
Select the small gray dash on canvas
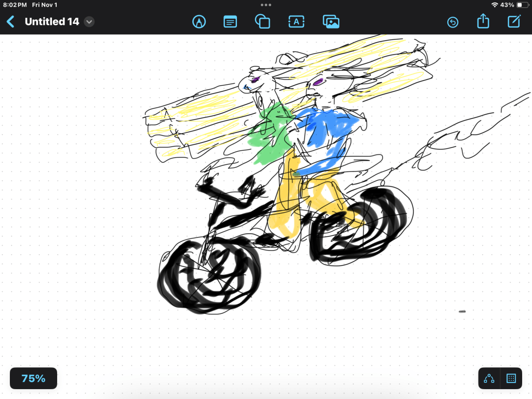[x=462, y=311]
